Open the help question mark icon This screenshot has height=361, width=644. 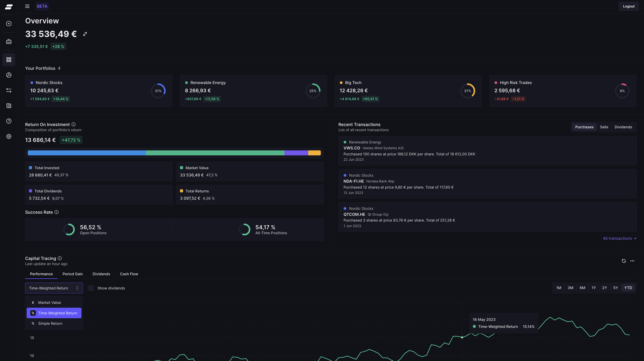coord(9,121)
